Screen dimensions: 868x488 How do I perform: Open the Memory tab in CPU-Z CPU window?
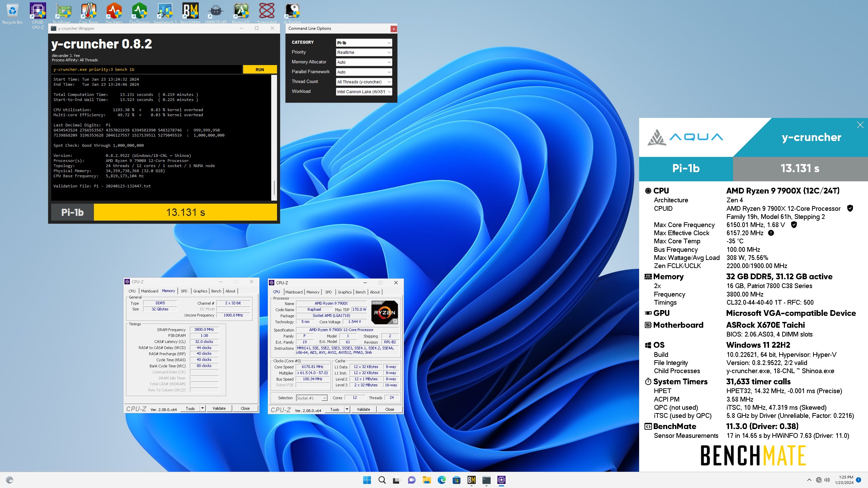(x=313, y=292)
